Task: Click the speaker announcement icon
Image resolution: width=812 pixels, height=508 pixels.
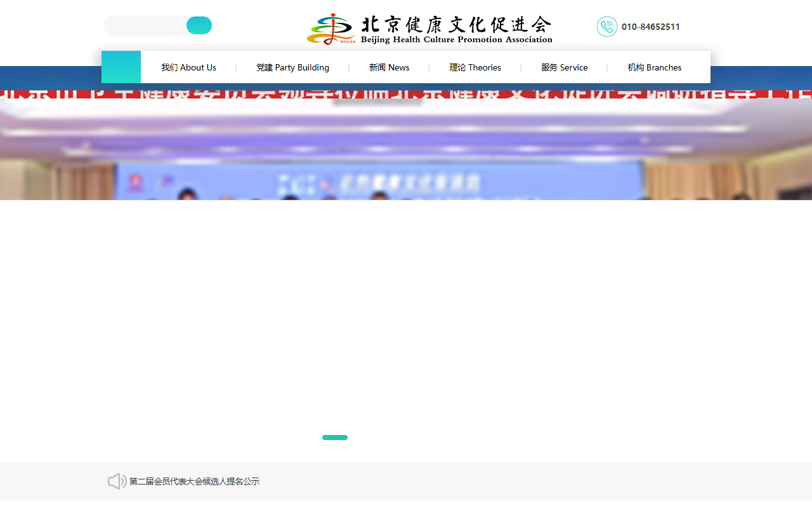Action: tap(117, 481)
